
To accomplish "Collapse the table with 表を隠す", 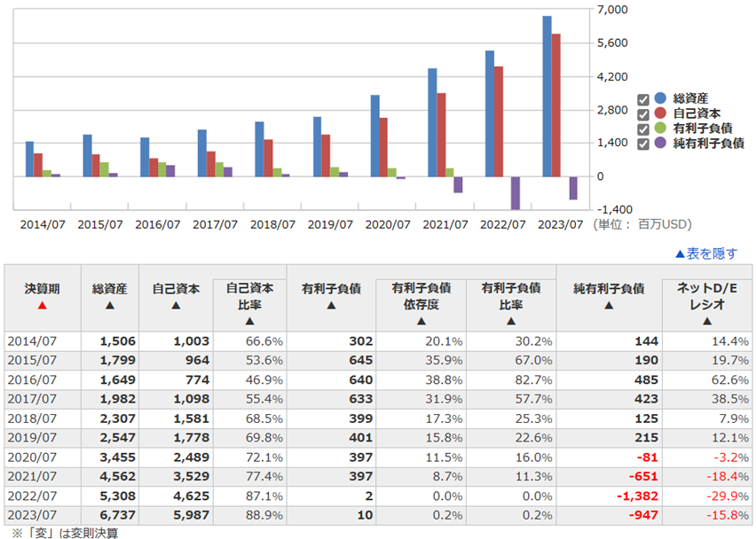I will click(705, 254).
